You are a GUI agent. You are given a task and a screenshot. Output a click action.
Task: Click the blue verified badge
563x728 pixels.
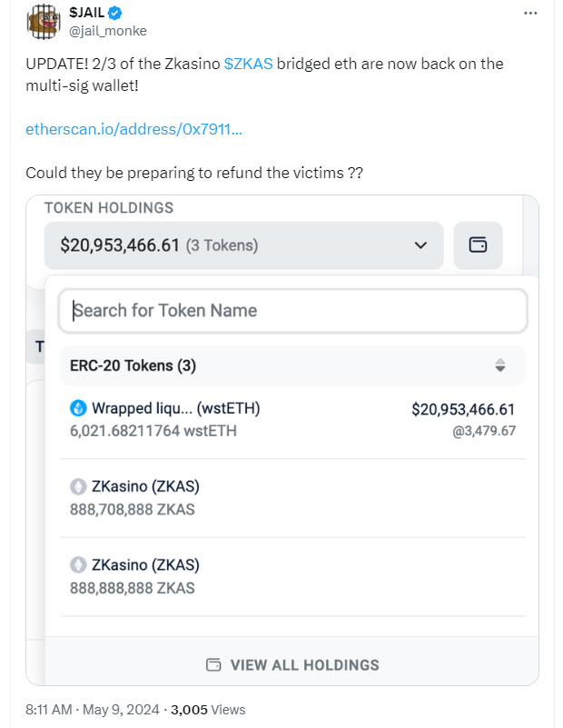coord(115,14)
